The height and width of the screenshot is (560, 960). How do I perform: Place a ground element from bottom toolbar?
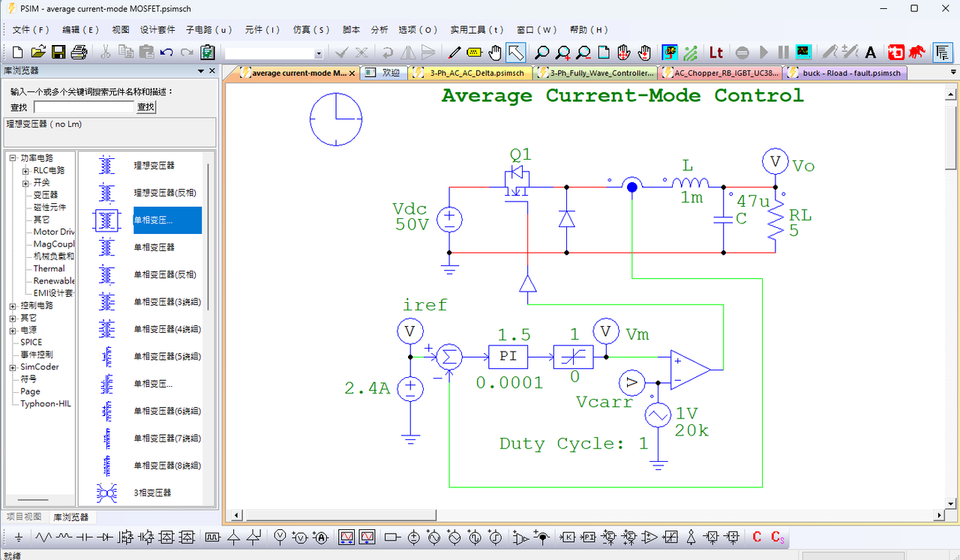tap(19, 537)
